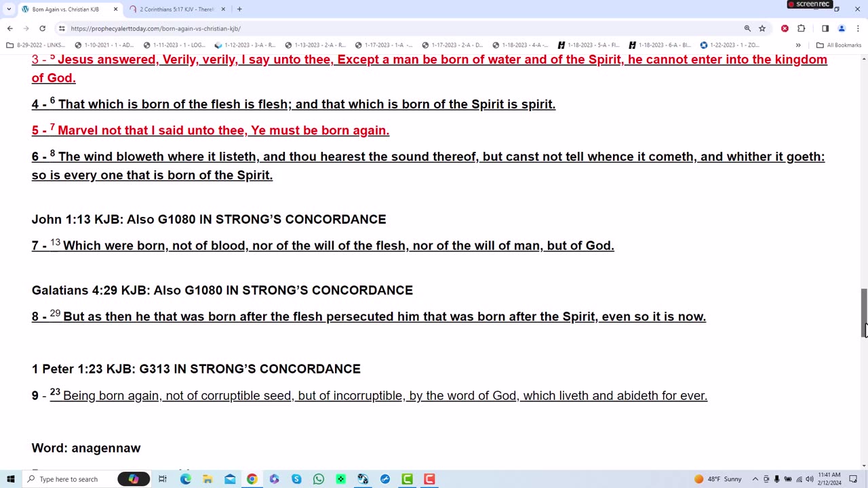
Task: Click the 1 Peter 1:23 KJB heading
Action: pyautogui.click(x=196, y=369)
